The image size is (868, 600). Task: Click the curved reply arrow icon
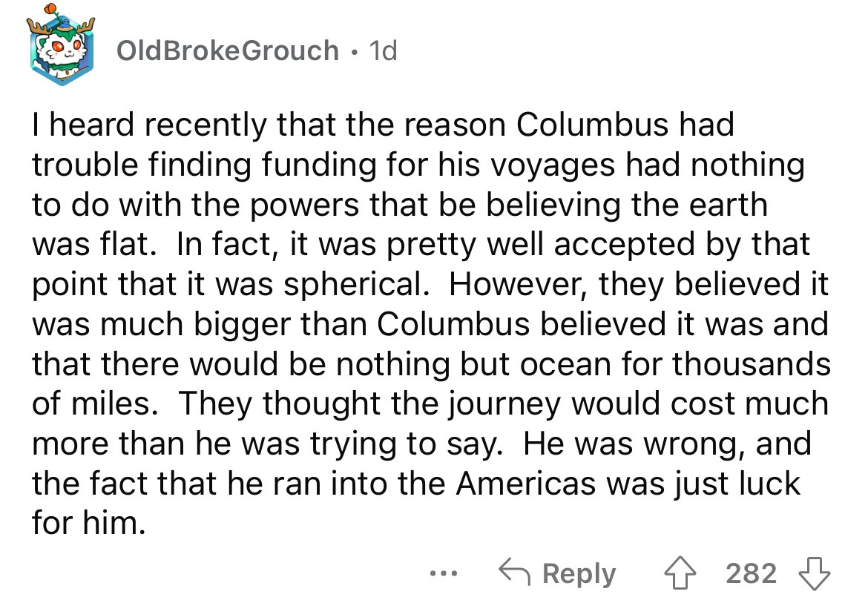point(515,572)
